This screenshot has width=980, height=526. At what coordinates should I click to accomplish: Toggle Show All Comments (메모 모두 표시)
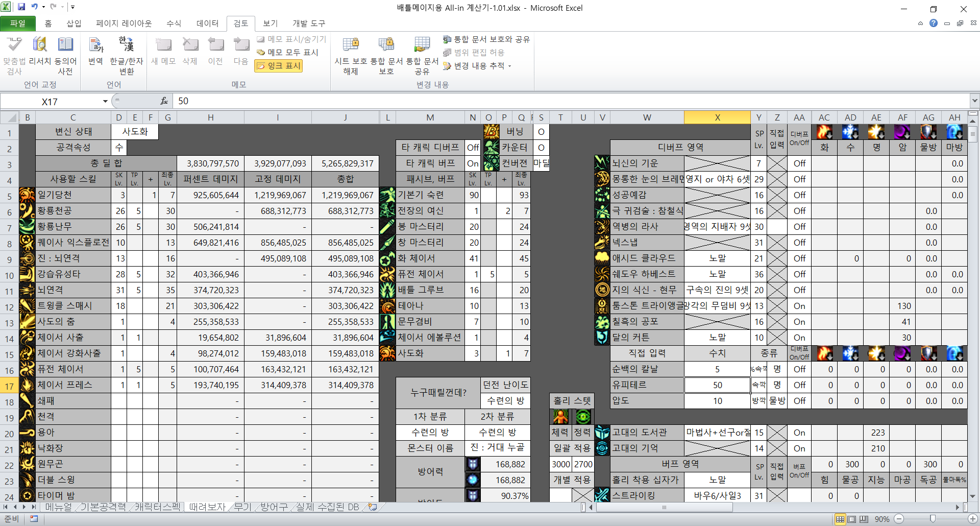[x=288, y=52]
